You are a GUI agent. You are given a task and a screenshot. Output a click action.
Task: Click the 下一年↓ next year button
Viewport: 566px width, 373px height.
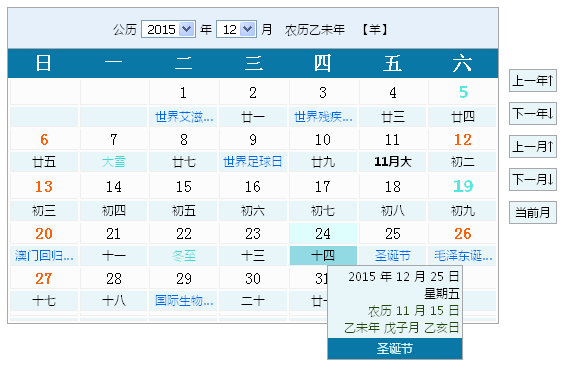533,114
